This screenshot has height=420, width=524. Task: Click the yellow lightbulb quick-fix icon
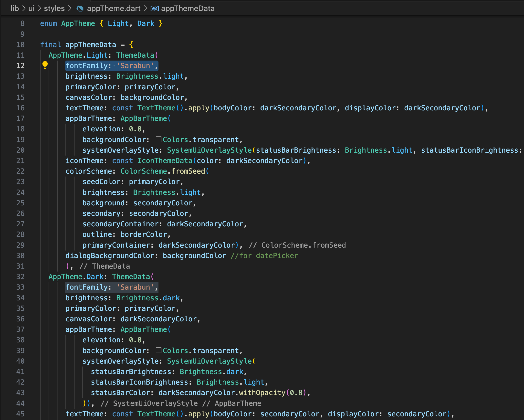coord(45,65)
